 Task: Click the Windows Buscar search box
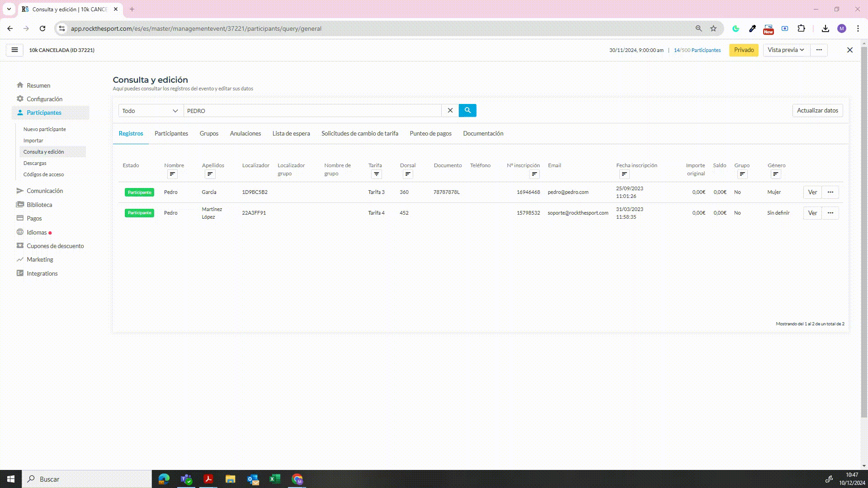click(x=87, y=479)
